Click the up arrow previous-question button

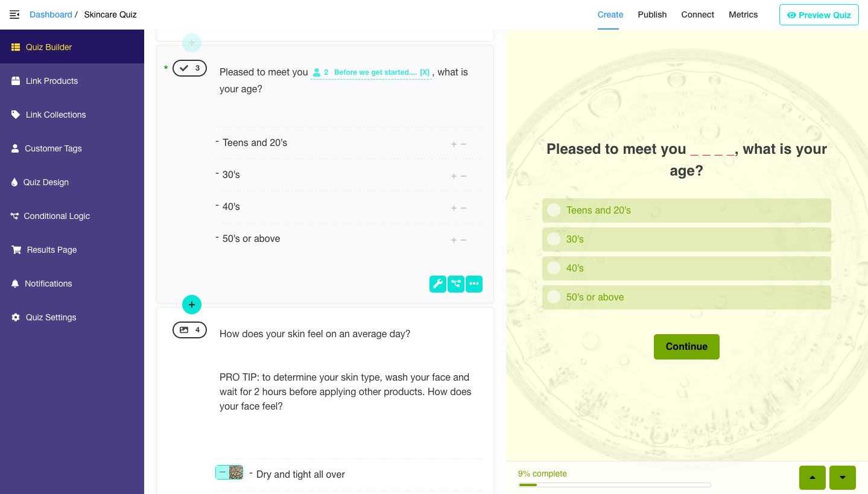click(812, 478)
